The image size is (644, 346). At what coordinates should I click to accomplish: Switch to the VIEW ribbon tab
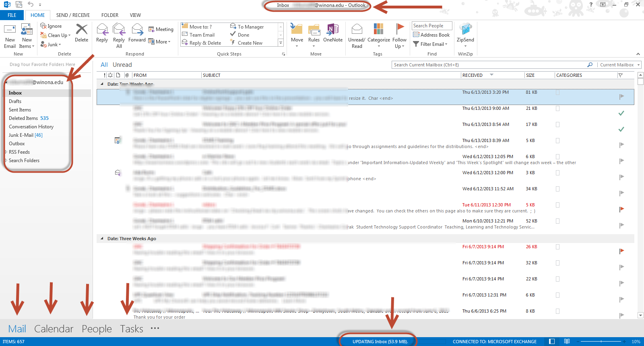(135, 15)
